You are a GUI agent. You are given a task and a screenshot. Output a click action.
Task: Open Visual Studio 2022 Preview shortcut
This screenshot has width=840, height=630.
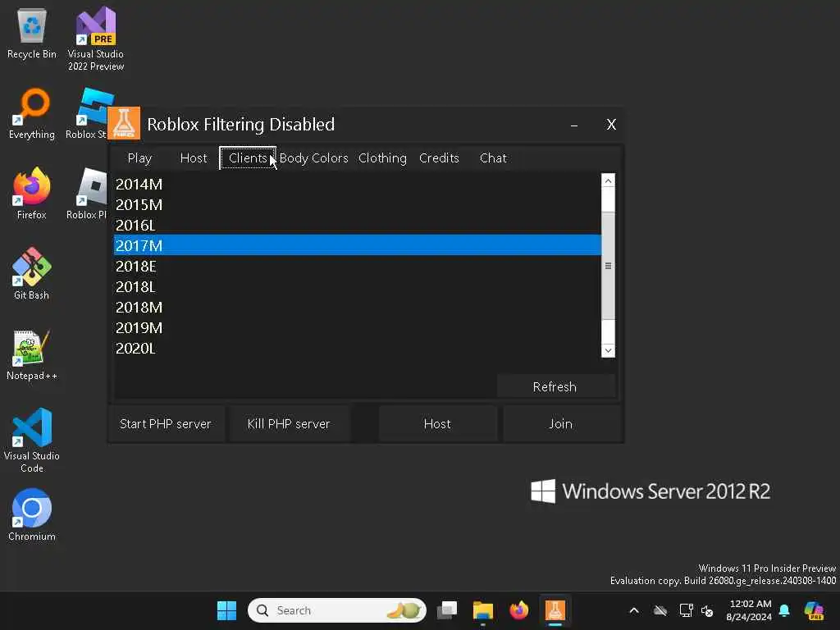coord(95,39)
